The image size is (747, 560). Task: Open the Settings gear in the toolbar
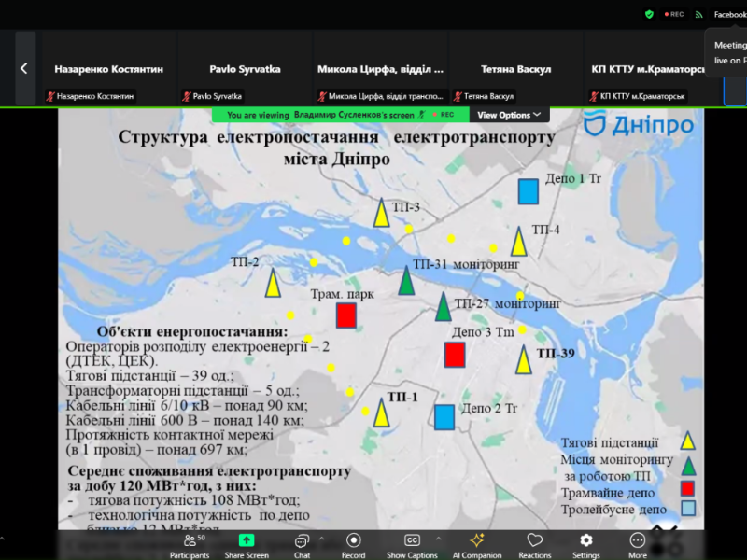coord(585,539)
